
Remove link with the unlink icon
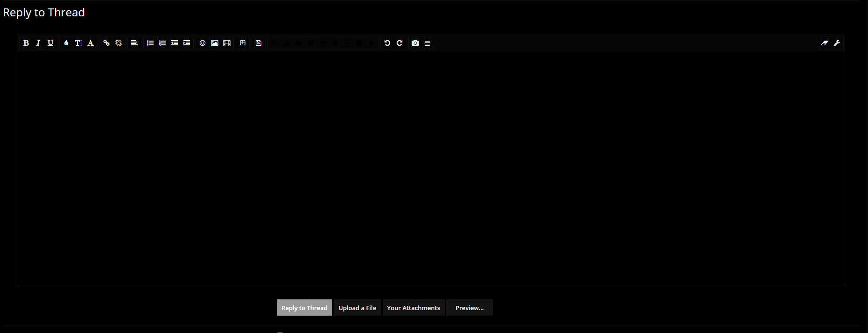tap(119, 43)
